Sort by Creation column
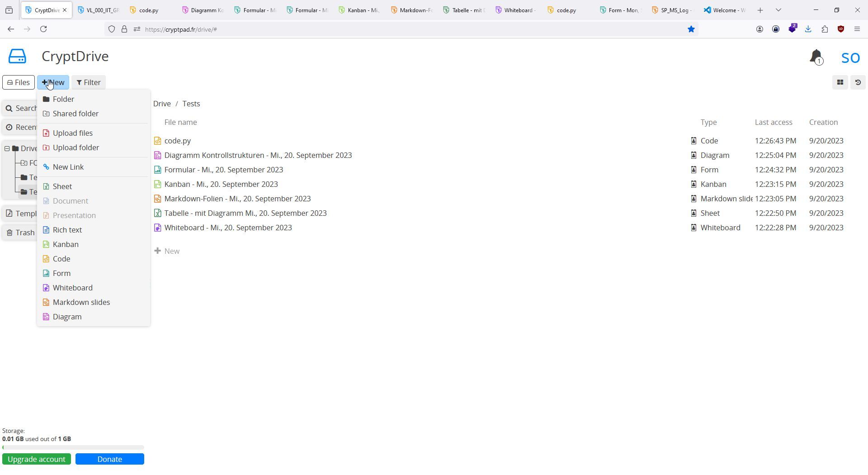 coord(823,122)
